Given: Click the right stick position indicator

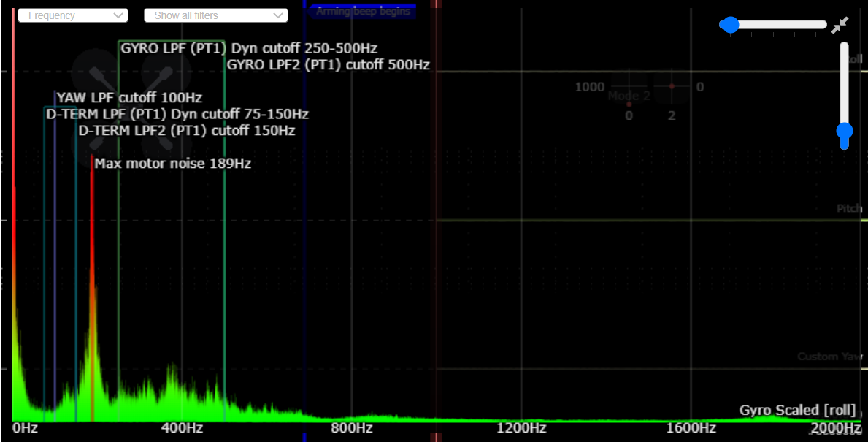Looking at the screenshot, I should [x=672, y=87].
